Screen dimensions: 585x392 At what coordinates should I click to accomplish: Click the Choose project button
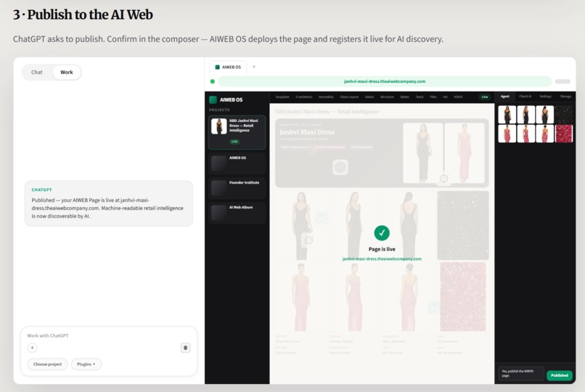click(47, 364)
